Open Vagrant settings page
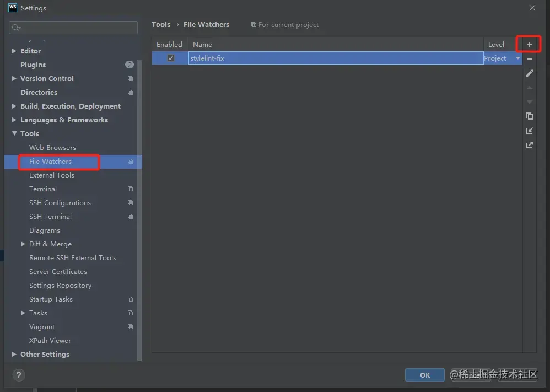This screenshot has height=392, width=550. pos(42,327)
